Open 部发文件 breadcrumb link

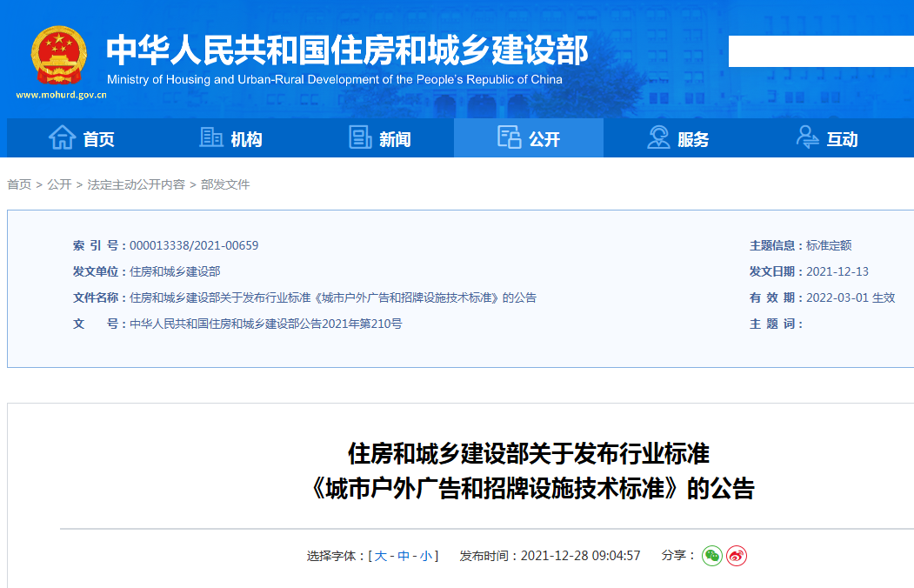click(225, 184)
